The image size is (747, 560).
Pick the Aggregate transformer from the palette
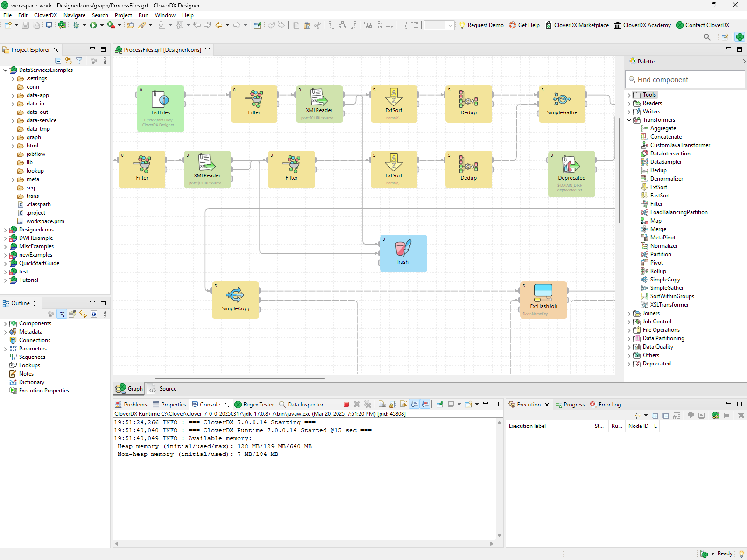point(663,128)
